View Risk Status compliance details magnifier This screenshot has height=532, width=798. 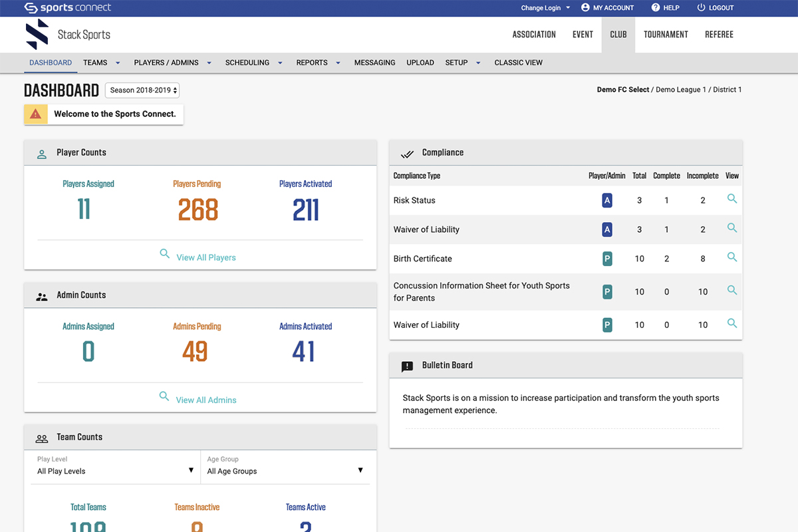pyautogui.click(x=732, y=199)
